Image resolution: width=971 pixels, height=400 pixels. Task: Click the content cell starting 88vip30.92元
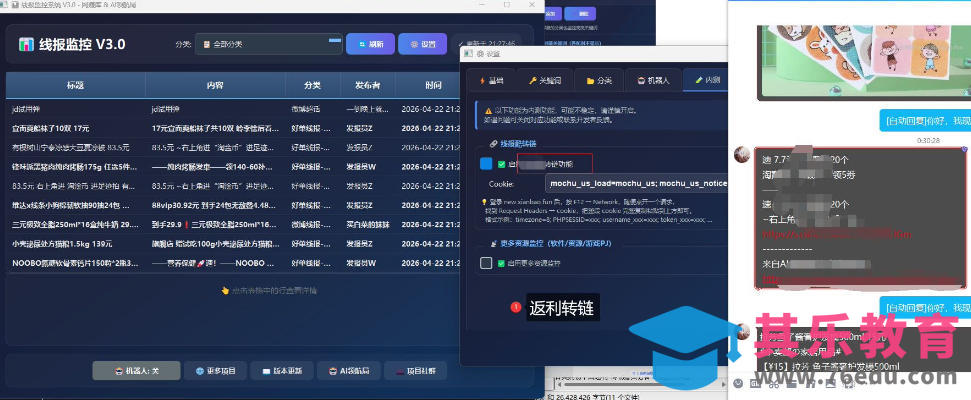(214, 205)
